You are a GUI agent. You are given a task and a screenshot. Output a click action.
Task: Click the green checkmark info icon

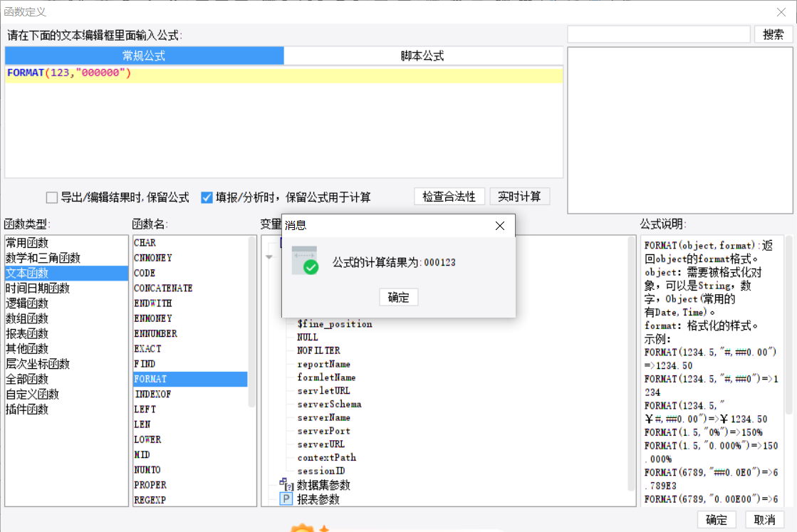(305, 260)
